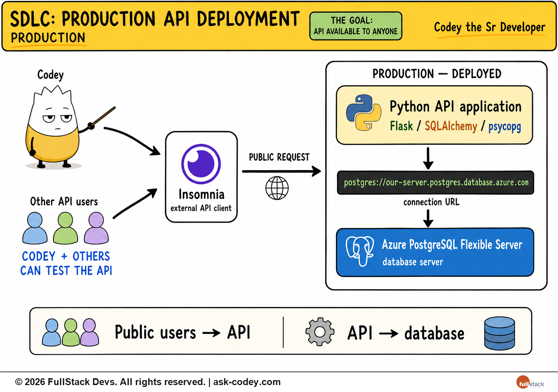Click the green THE GOAL badge
Viewport: 558px width, 392px height.
coord(356,26)
